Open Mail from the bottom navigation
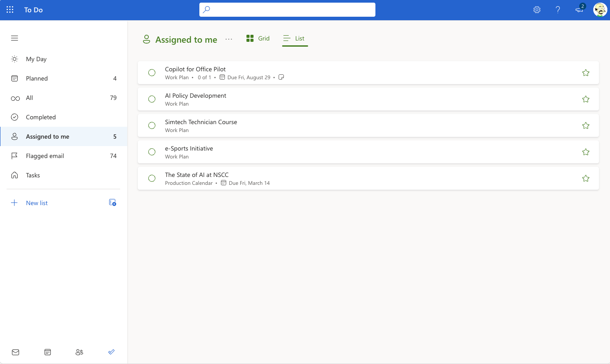This screenshot has width=610, height=364. [15, 352]
